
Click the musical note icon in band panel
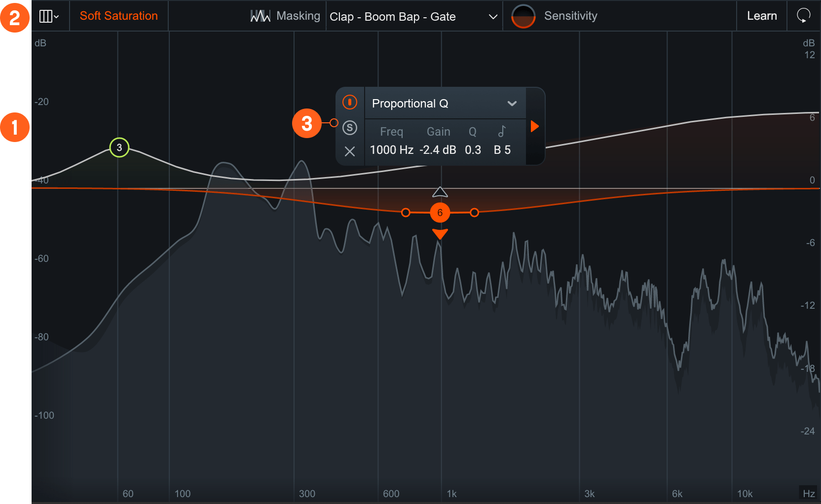pos(503,131)
